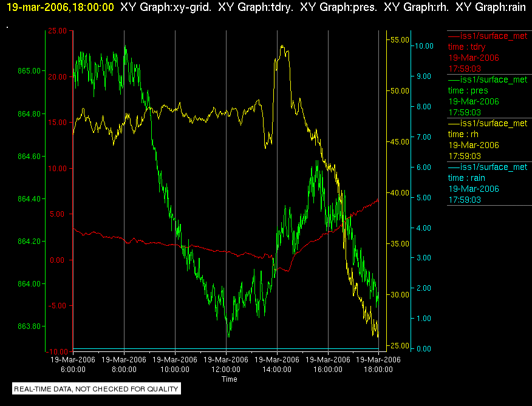Click the 14:00:00 time axis label
532x406 pixels.
click(x=277, y=370)
